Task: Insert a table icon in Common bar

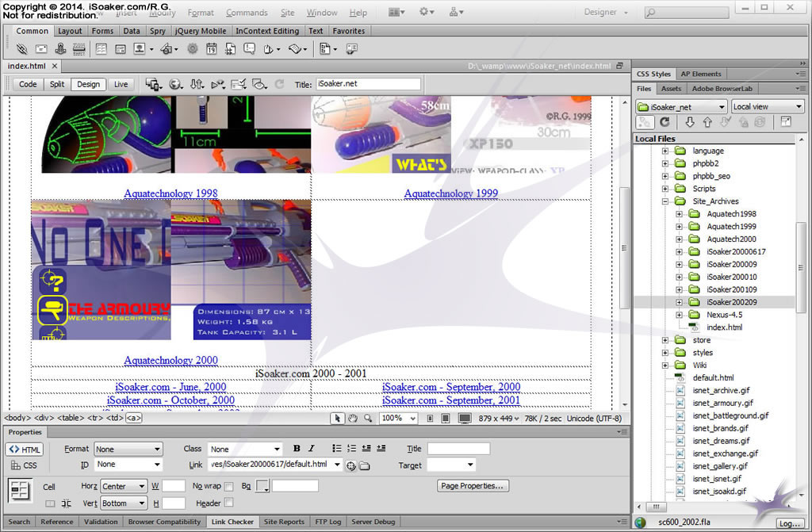Action: [101, 49]
